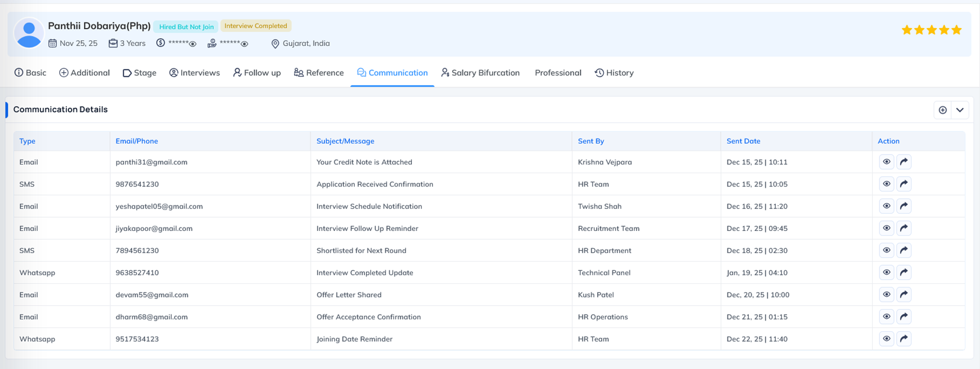Viewport: 980px width, 369px height.
Task: Forward Interview Follow Up Reminder email
Action: tap(903, 228)
